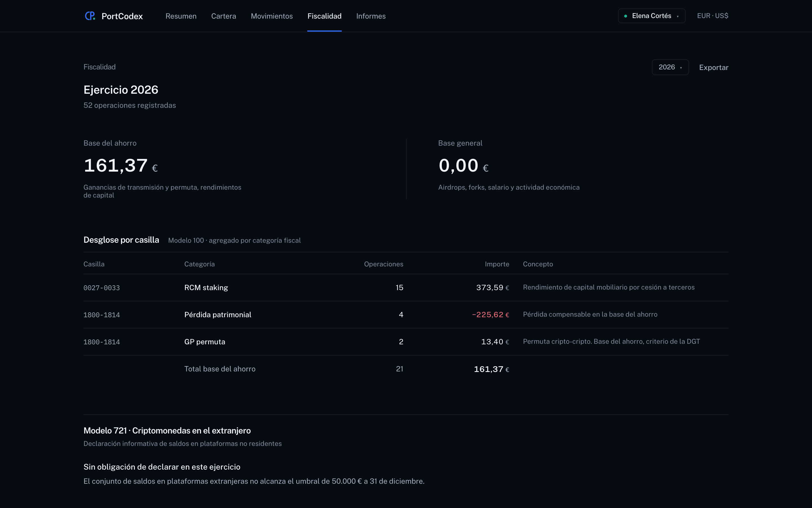
Task: Click the Total base del ahorro label
Action: click(220, 369)
